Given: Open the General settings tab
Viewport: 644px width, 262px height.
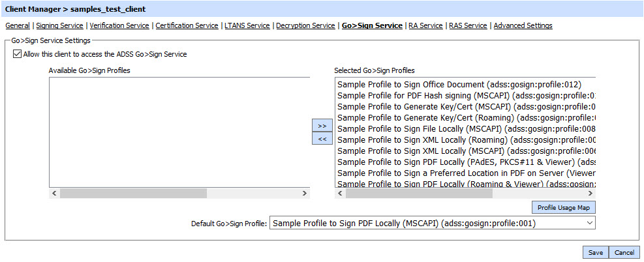Looking at the screenshot, I should point(18,26).
